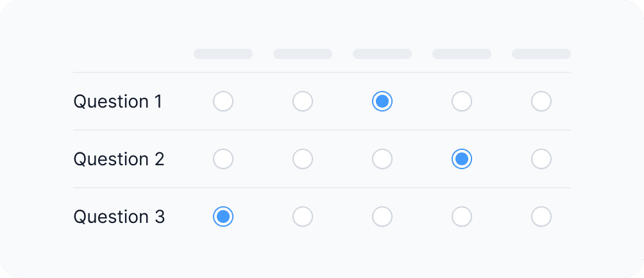Click the Question 2 row label
Screen dimensions: 644x278
tap(119, 159)
